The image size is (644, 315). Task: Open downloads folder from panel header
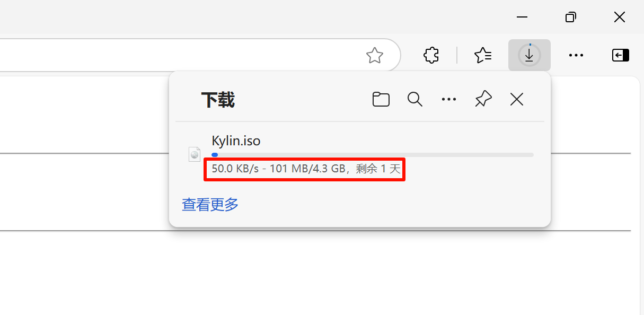point(381,99)
